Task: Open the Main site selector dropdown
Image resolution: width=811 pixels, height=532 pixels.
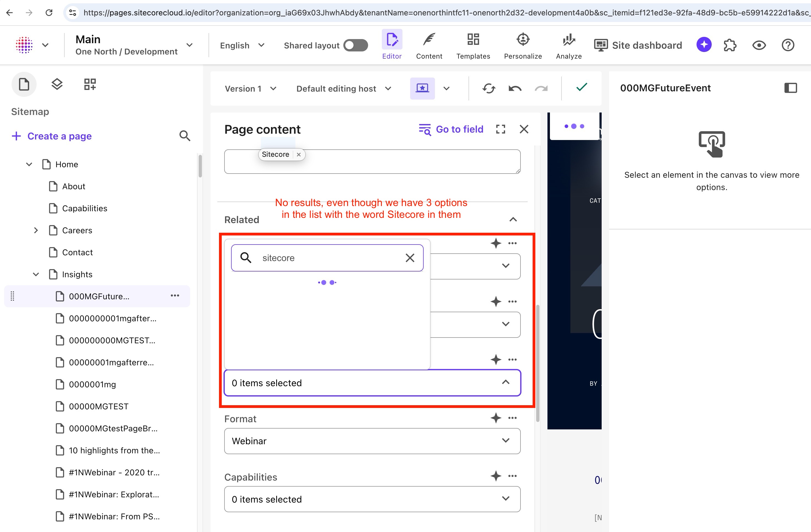Action: pos(134,45)
